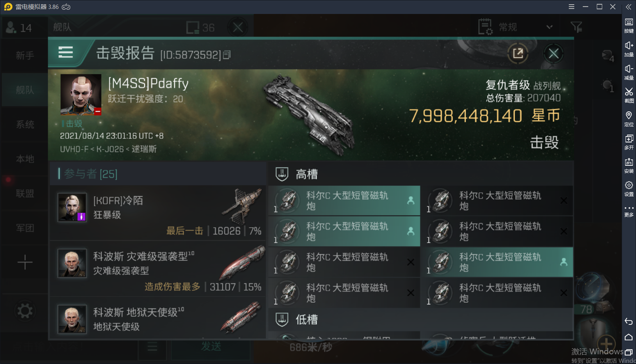Open the hamburger menu beside 击毁报告
Screen dimensions: 636x364
[x=66, y=52]
